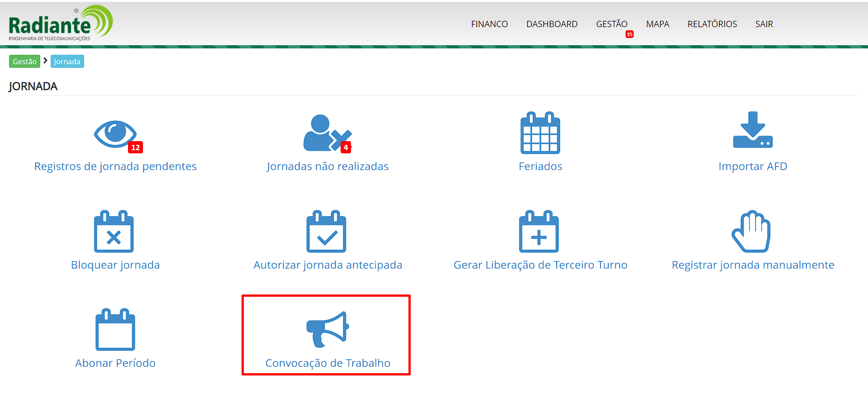Screen dimensions: 868x394
Task: Open the Registros de jornada pendentes link
Action: click(115, 166)
